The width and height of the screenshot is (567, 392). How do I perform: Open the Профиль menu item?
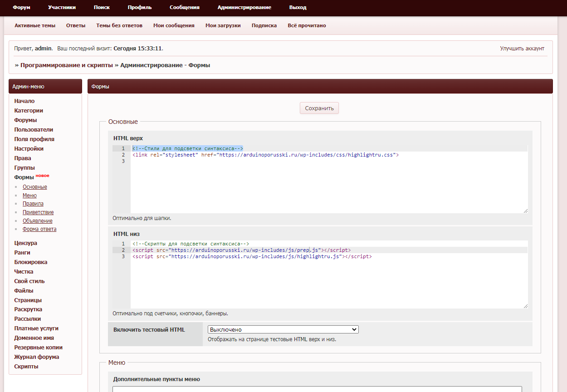pos(140,7)
